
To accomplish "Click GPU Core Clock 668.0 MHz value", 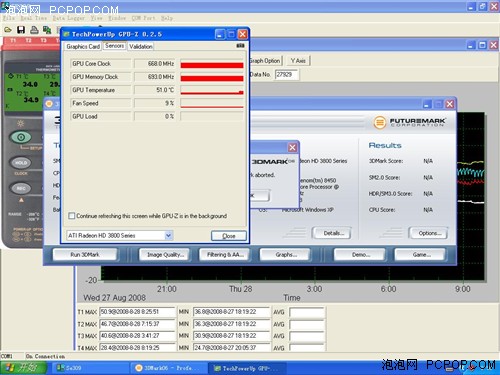I will coord(155,63).
